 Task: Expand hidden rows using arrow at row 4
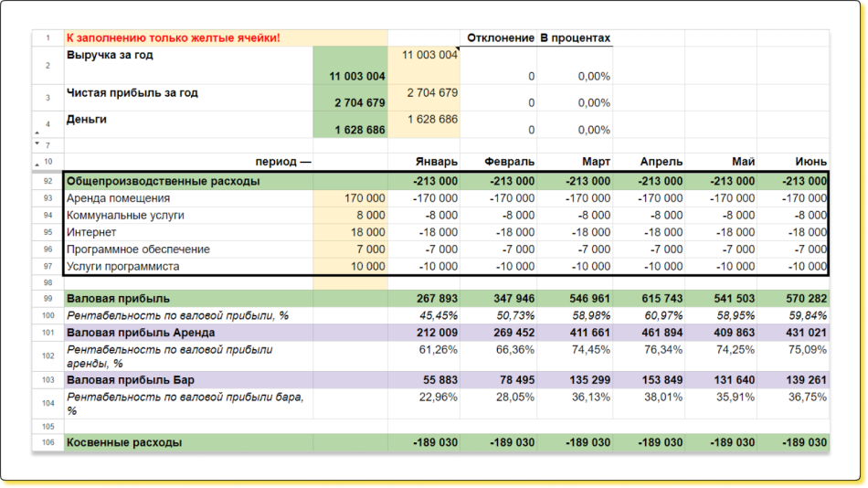pyautogui.click(x=37, y=133)
